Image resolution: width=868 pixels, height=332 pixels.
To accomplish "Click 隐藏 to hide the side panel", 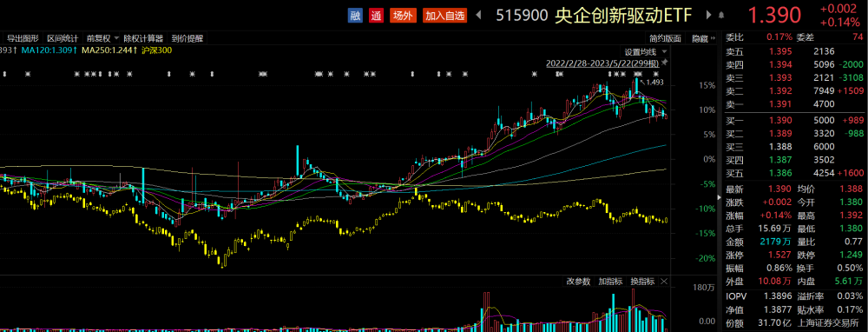I will (704, 39).
